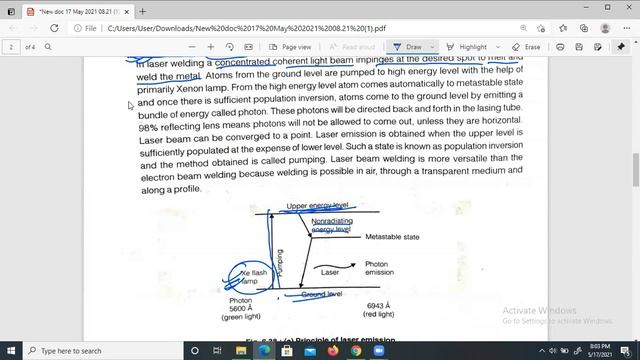Rotate the PDF page
Image resolution: width=640 pixels, height=360 pixels.
229,47
